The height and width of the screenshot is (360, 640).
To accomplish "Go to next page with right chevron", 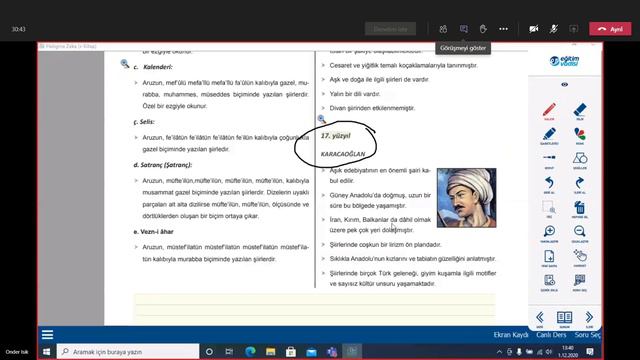I will pyautogui.click(x=589, y=318).
